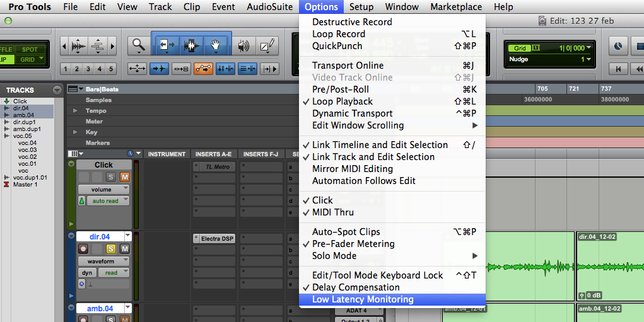Select voc.05 in Tracks list
Image resolution: width=644 pixels, height=322 pixels.
point(22,136)
